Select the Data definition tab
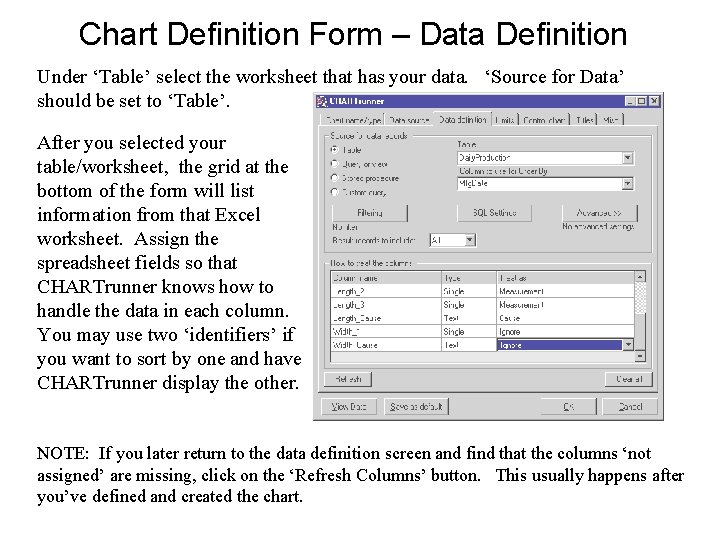 (462, 119)
